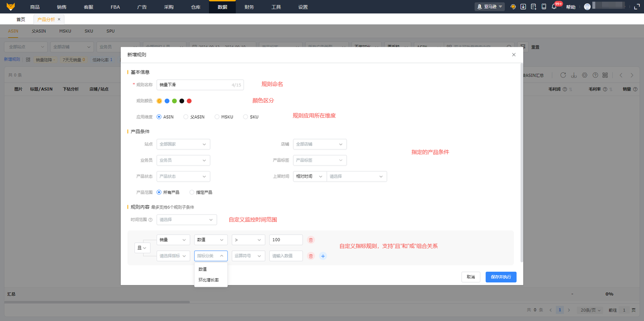Expand the 站点 全部国家 dropdown
Screen dimensions: 644x321
pyautogui.click(x=183, y=144)
